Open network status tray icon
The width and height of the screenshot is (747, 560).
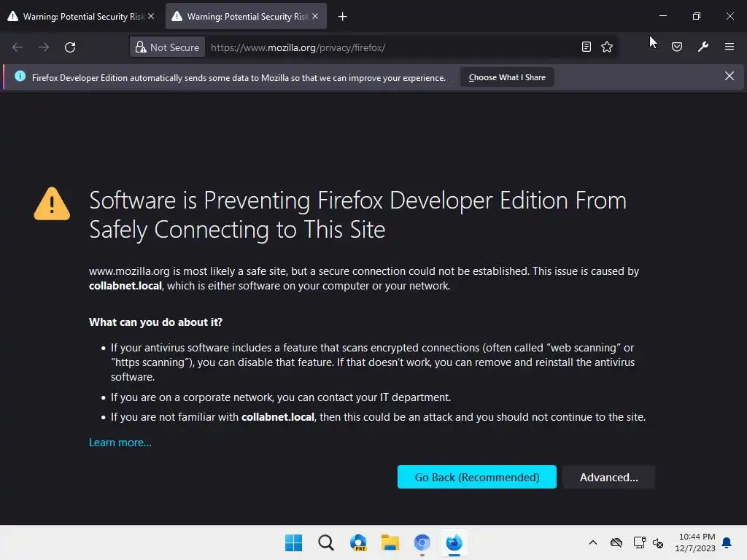[x=639, y=542]
